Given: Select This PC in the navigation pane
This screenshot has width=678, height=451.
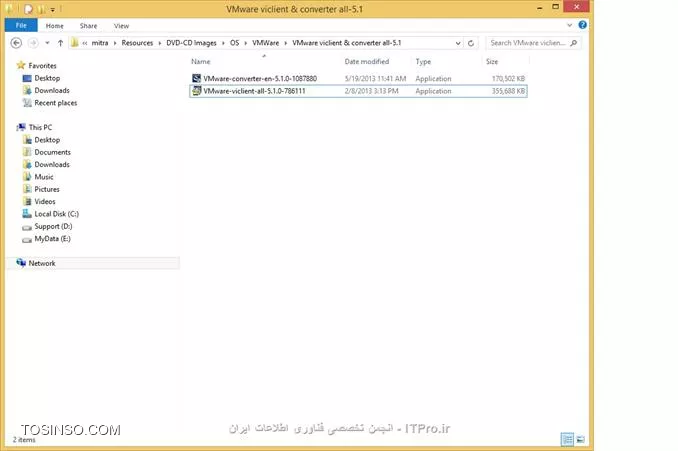Looking at the screenshot, I should (x=40, y=127).
